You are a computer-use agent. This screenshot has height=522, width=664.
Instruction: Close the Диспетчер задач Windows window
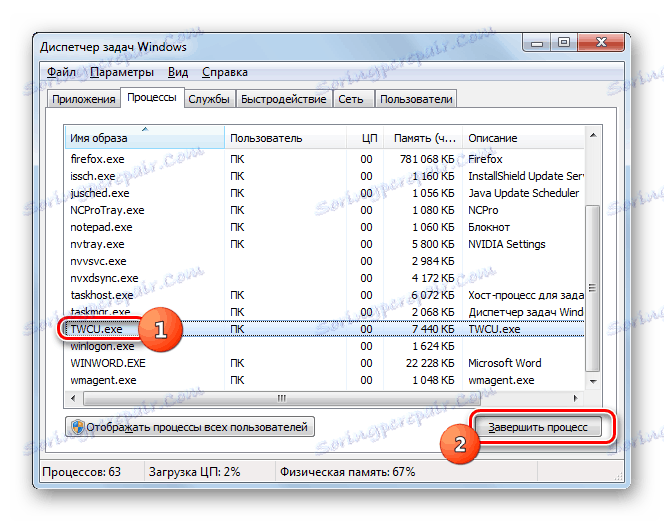[x=601, y=43]
